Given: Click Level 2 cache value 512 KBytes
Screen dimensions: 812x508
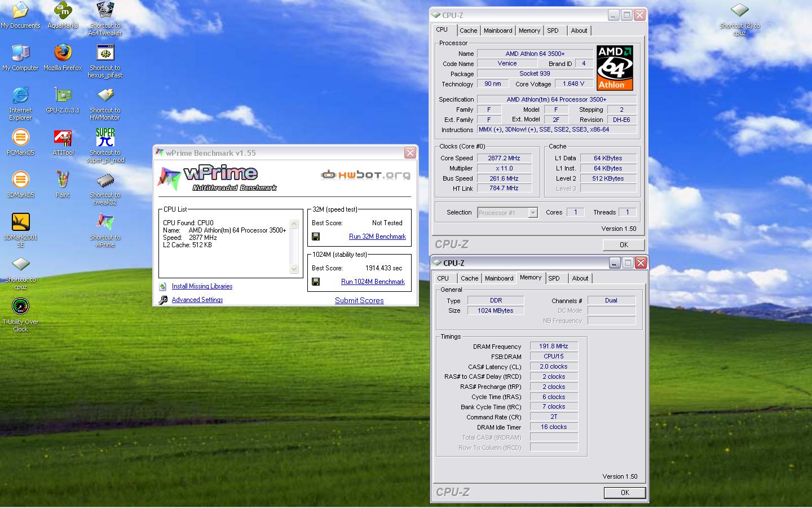Looking at the screenshot, I should 608,178.
